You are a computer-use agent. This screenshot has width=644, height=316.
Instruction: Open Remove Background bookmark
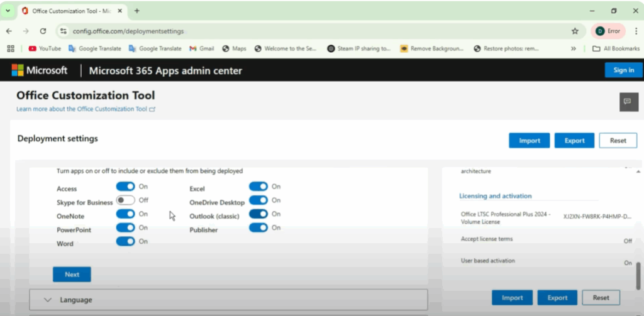431,48
